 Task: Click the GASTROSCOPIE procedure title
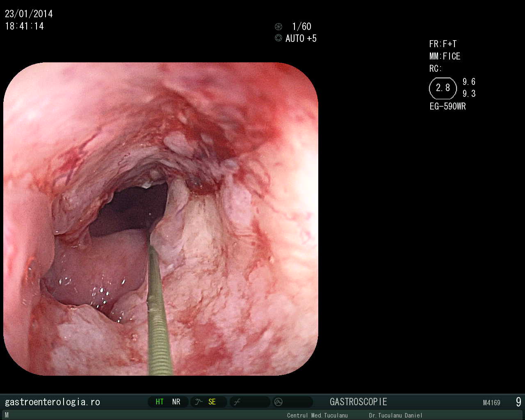[358, 402]
